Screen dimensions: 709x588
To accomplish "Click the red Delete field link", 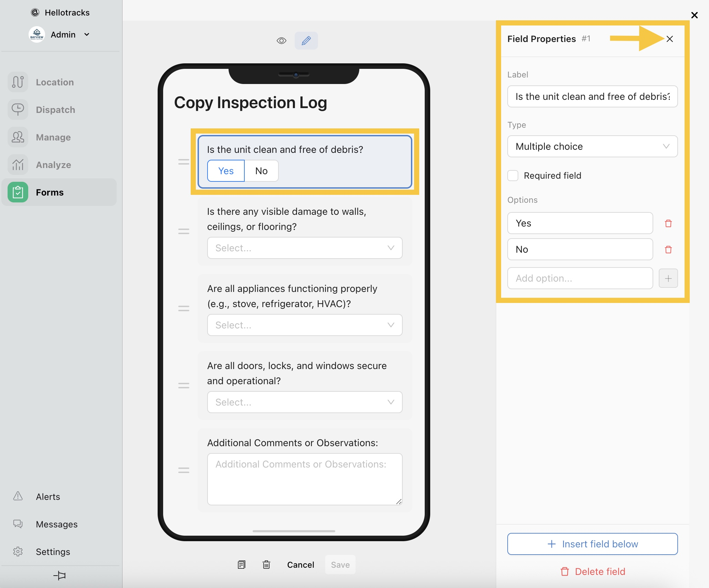I will coord(592,571).
